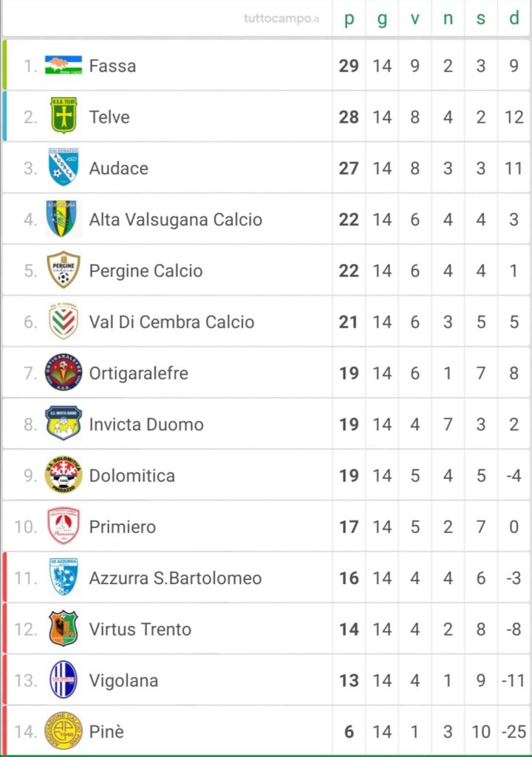Click the Dolomitica circular logo
This screenshot has height=757, width=532.
coord(64,475)
